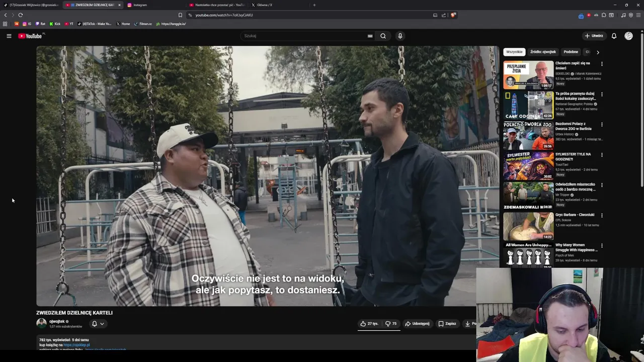The width and height of the screenshot is (644, 362).
Task: Open the notifications bell in YouTube header
Action: [x=614, y=36]
